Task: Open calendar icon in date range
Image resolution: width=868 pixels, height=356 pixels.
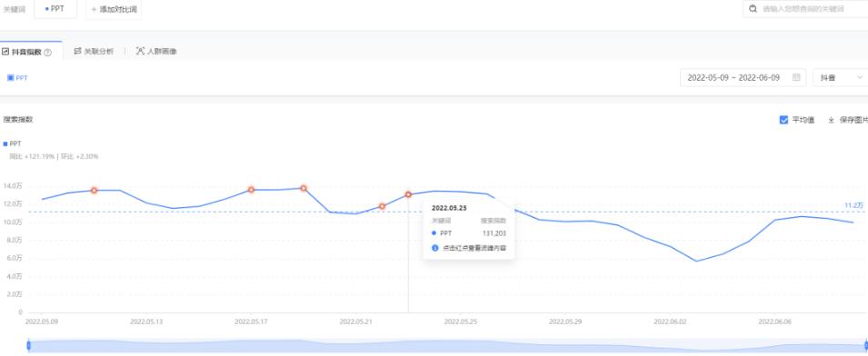Action: [796, 77]
